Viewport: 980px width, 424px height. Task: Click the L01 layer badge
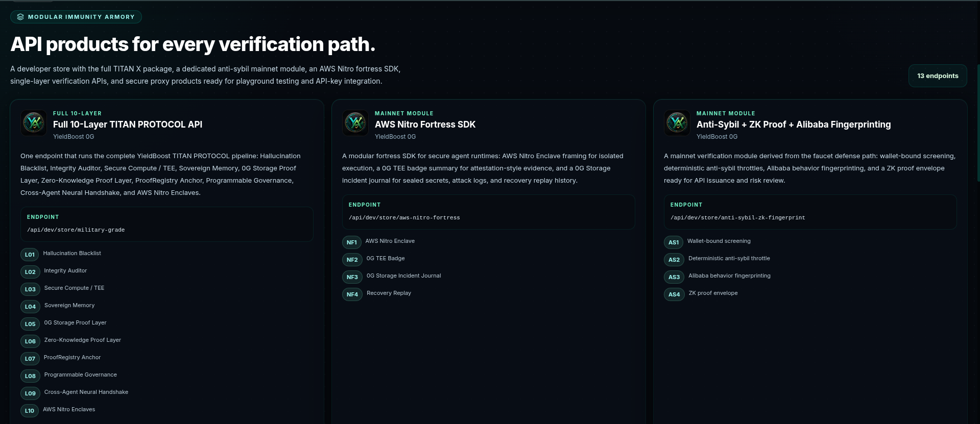(x=30, y=255)
